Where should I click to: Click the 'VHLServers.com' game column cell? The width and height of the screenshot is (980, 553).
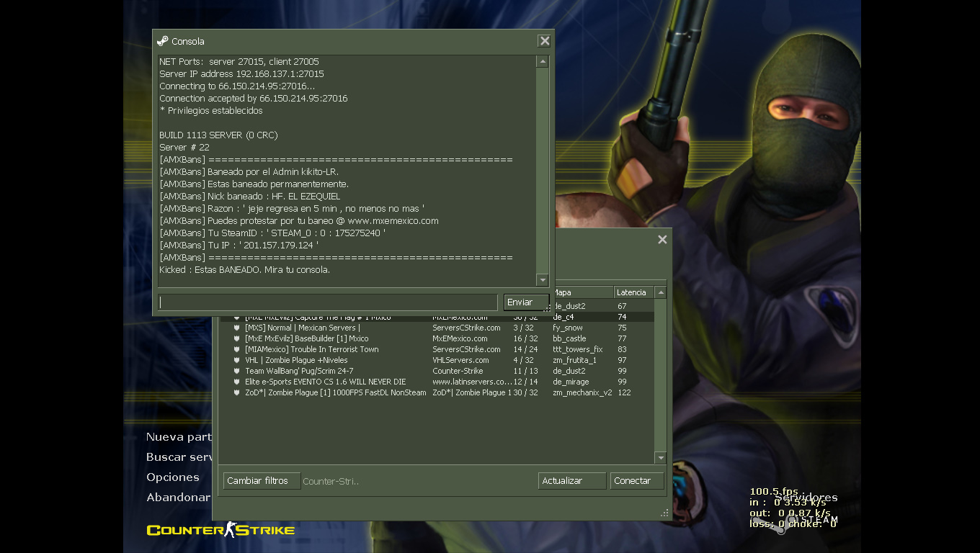coord(460,360)
